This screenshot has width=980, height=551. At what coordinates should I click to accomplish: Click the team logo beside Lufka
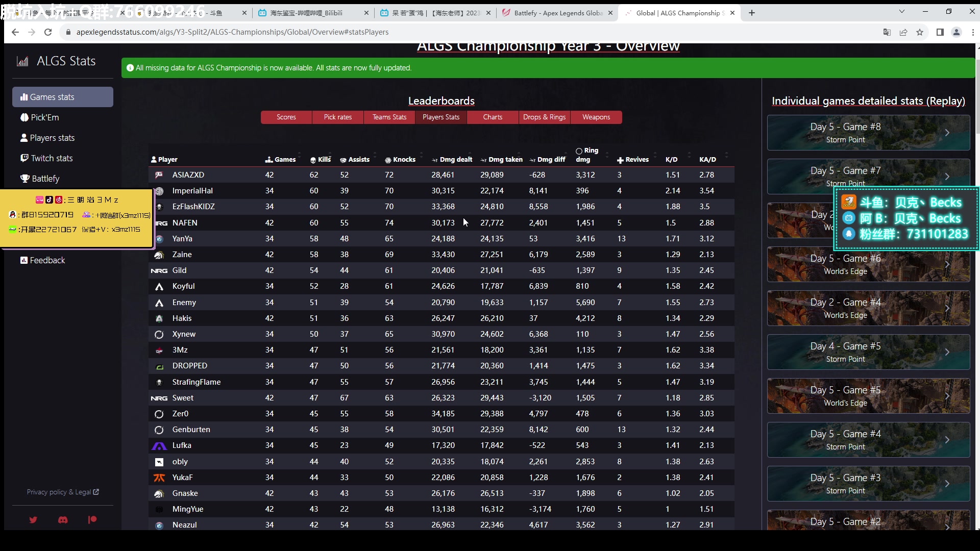(x=159, y=445)
